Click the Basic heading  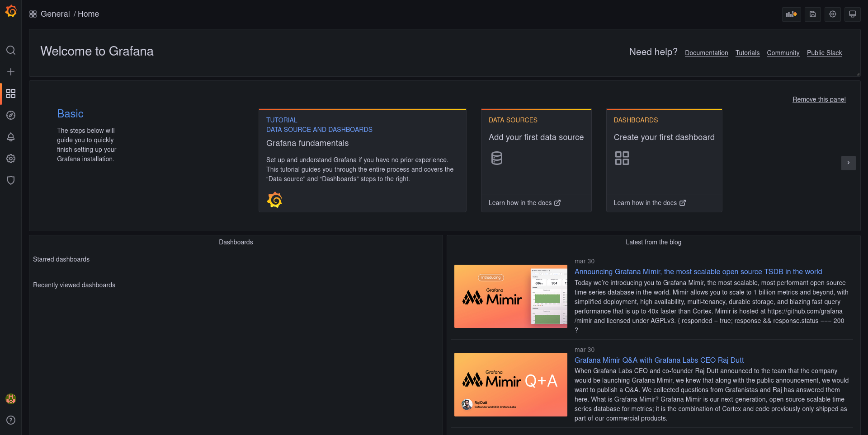[70, 114]
